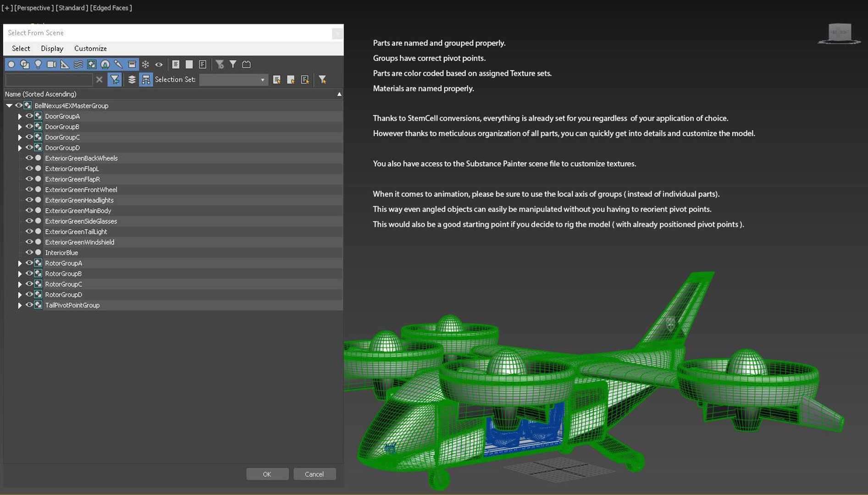Toggle visibility of RotorGroupC
The image size is (868, 495).
[29, 284]
